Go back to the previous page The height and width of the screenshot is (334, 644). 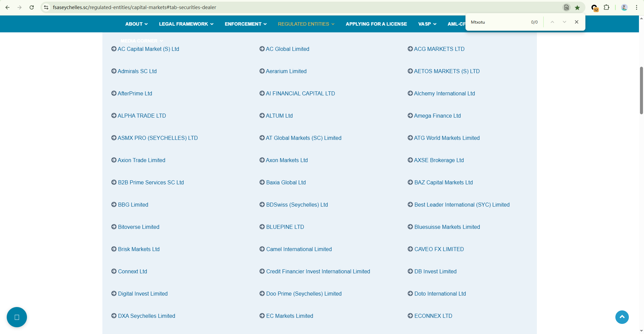point(7,7)
